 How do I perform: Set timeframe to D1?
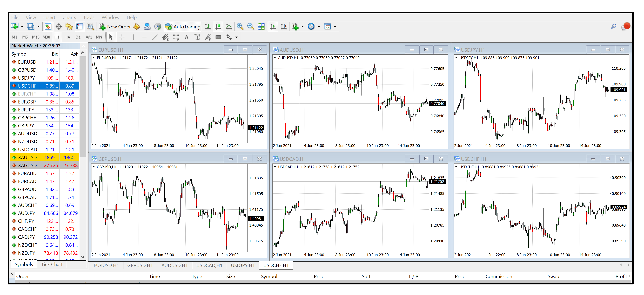coord(78,37)
